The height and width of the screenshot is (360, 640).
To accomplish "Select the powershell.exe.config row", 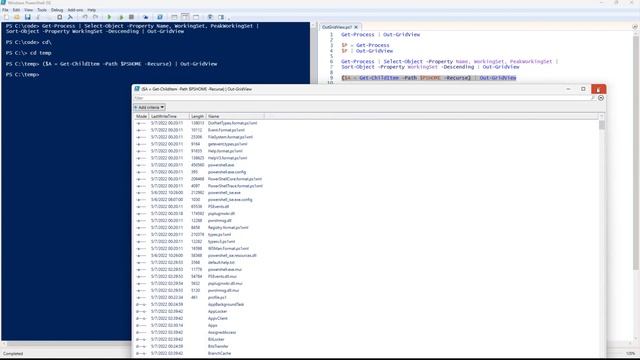I will [366, 172].
